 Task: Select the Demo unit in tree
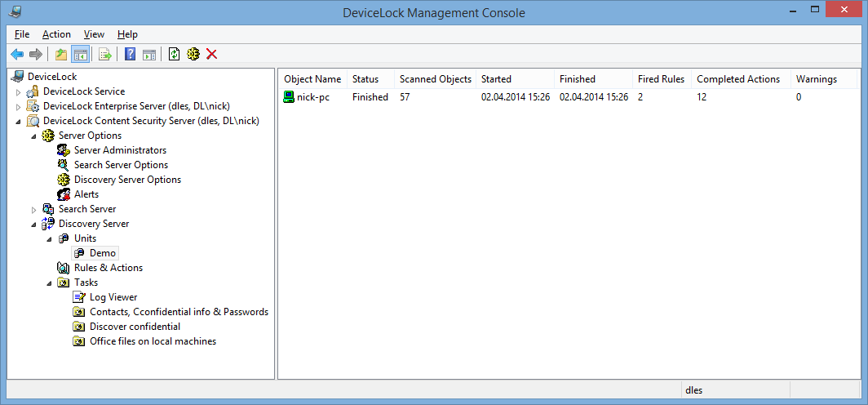(x=103, y=253)
